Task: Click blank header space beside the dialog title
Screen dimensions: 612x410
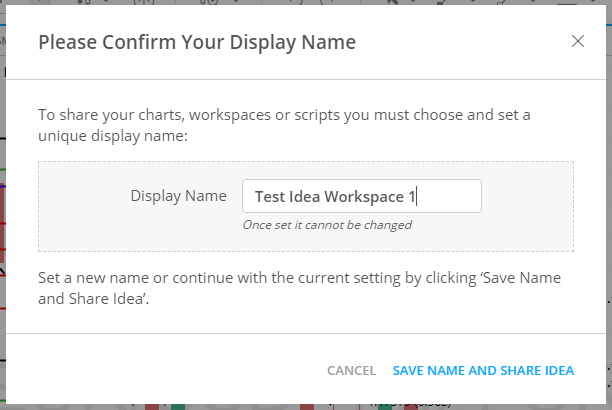Action: click(x=460, y=42)
